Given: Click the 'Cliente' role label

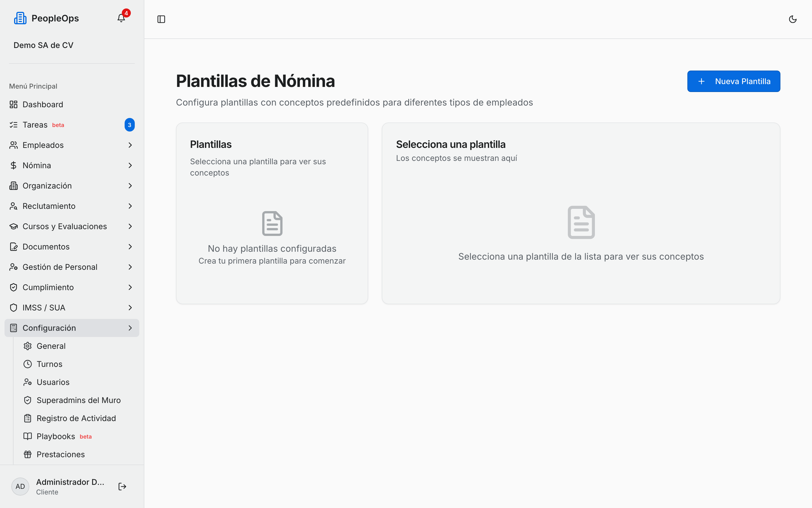Looking at the screenshot, I should (x=47, y=492).
